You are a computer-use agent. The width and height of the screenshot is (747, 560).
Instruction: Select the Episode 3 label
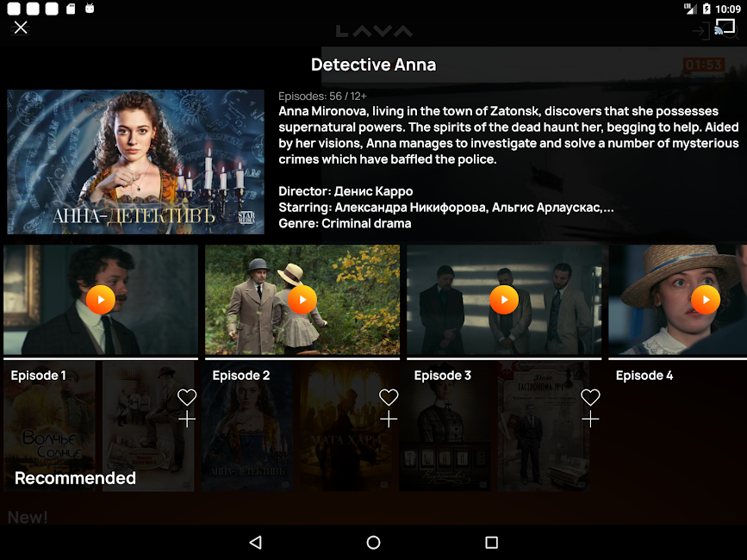[x=443, y=376]
